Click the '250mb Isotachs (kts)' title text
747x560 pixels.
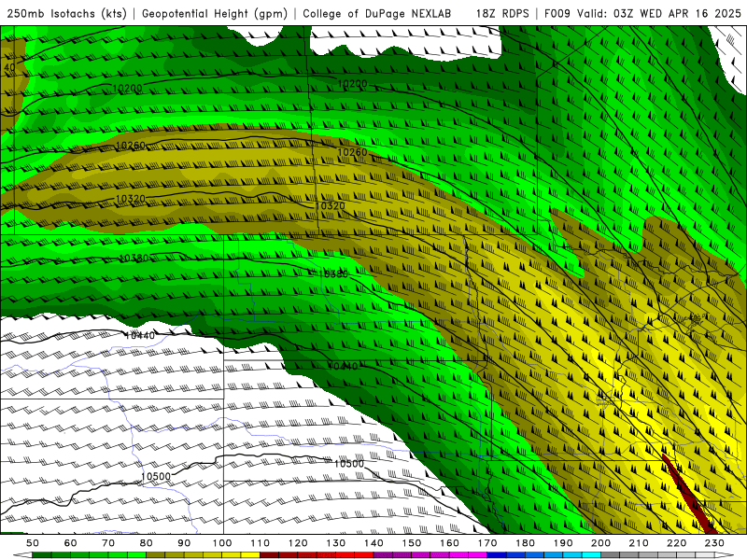(x=66, y=13)
